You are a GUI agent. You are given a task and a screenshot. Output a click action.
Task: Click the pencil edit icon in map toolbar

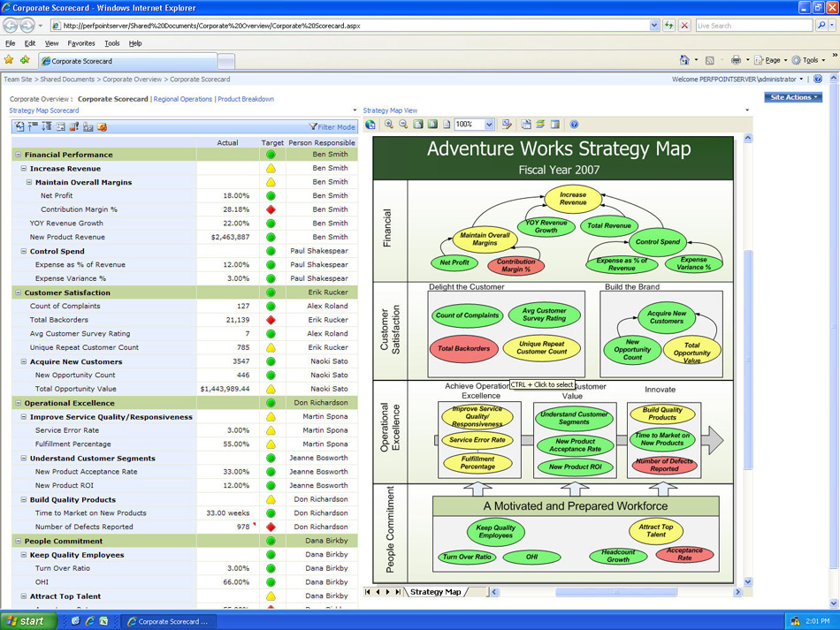507,125
